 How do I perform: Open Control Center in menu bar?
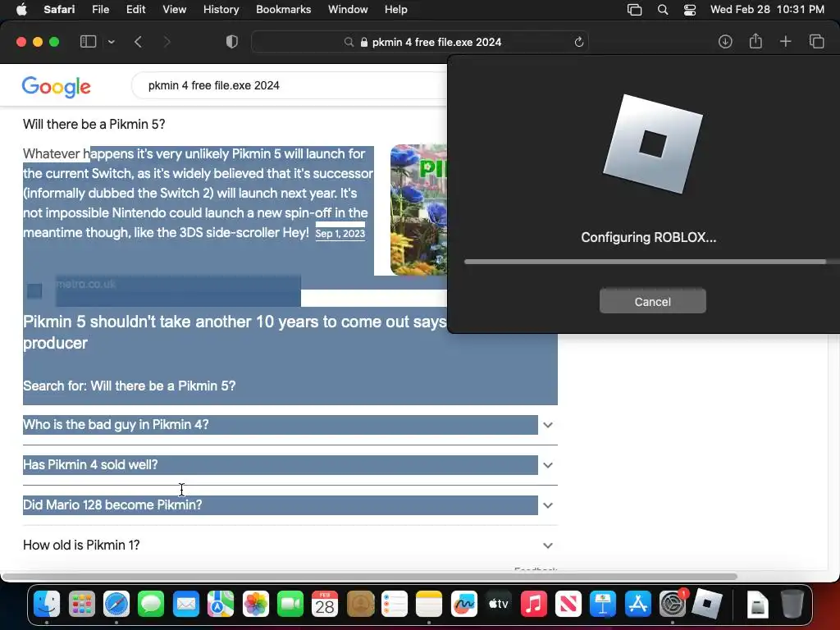coord(690,10)
